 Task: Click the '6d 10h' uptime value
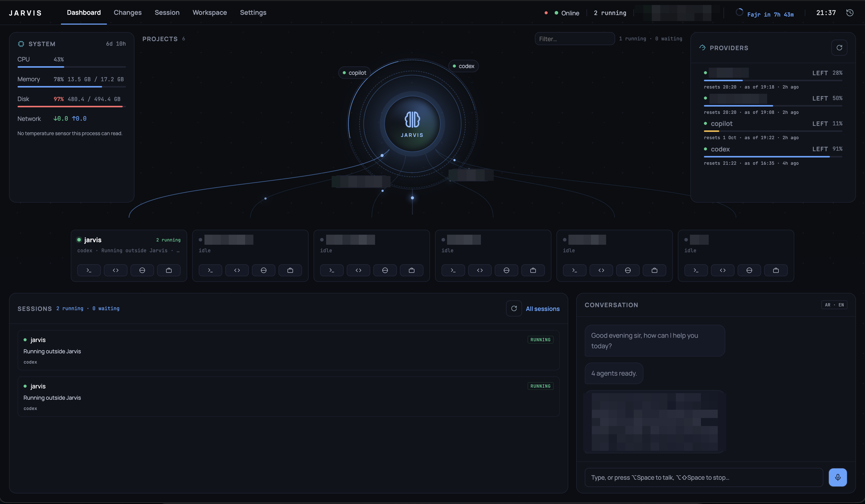click(116, 44)
